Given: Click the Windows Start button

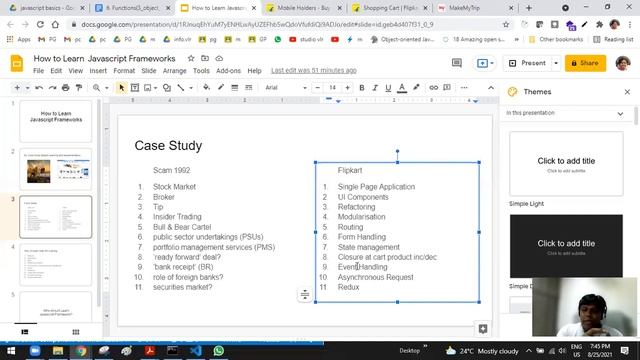Looking at the screenshot, I should coord(11,351).
